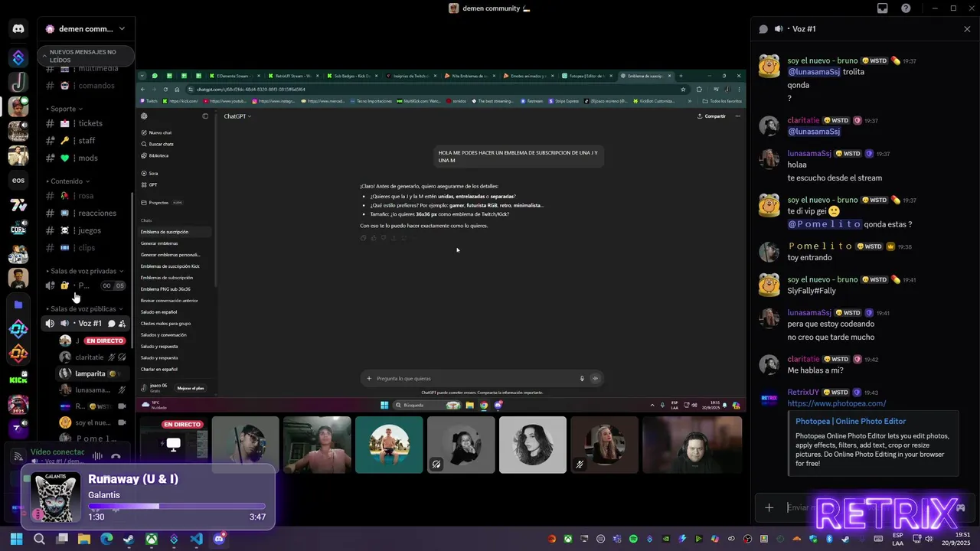Toggle noise suppression waveform icon
This screenshot has width=980, height=551.
click(x=97, y=456)
